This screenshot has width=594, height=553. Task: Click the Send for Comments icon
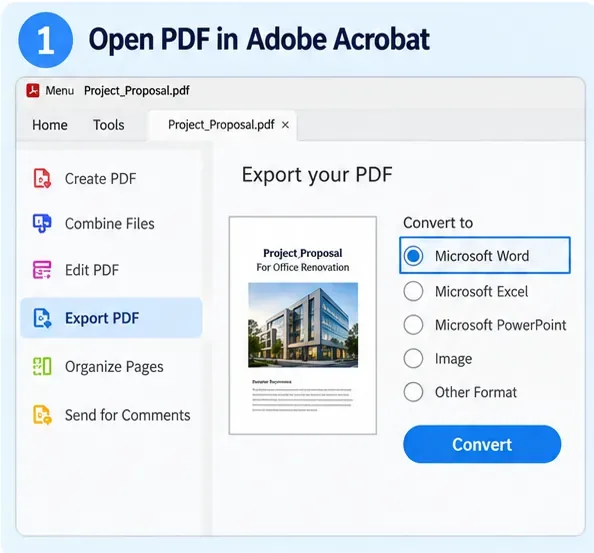[42, 415]
